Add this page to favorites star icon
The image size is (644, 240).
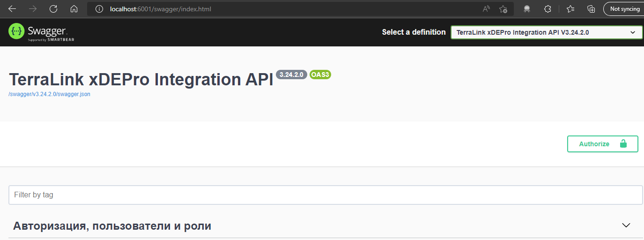point(503,9)
